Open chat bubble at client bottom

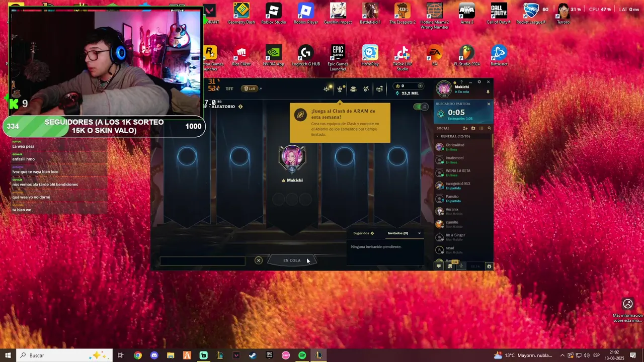click(439, 266)
